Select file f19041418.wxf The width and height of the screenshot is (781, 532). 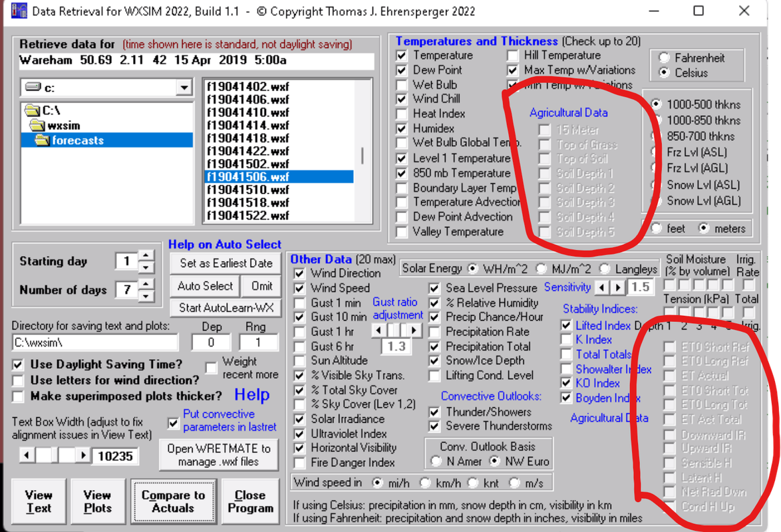[248, 138]
